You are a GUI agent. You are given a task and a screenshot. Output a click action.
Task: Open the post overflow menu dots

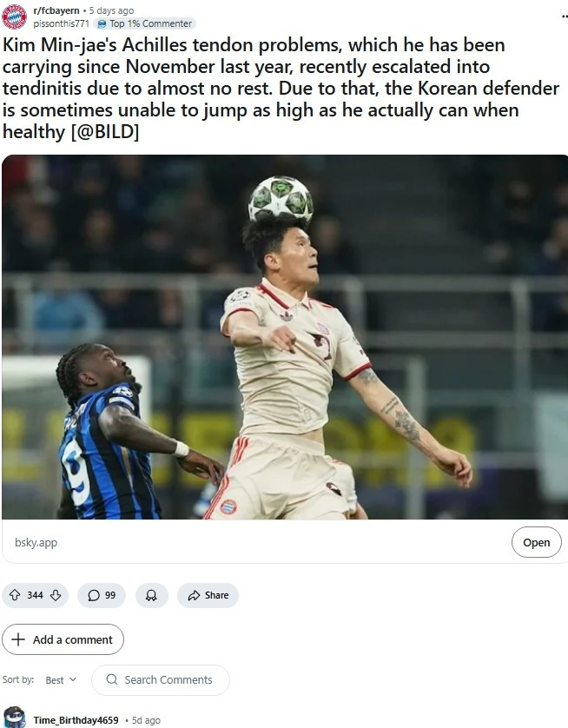point(565,17)
